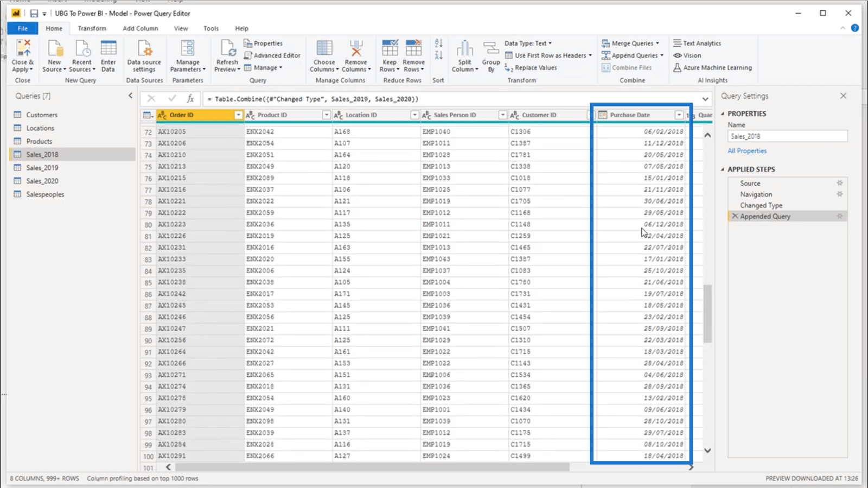Switch to the Tools tab
Viewport: 868px width, 488px height.
[211, 28]
